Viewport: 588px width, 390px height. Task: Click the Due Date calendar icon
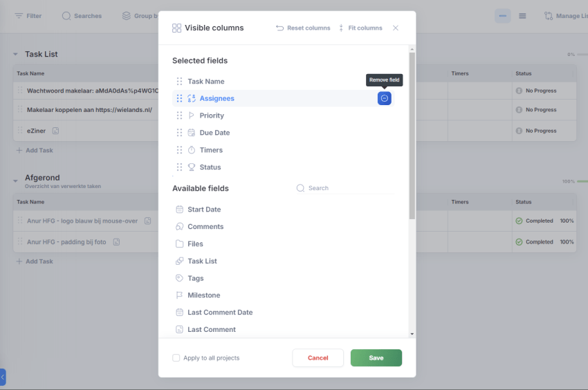pos(192,133)
